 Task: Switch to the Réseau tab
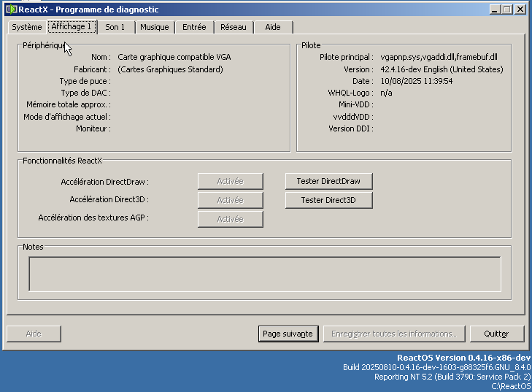234,27
